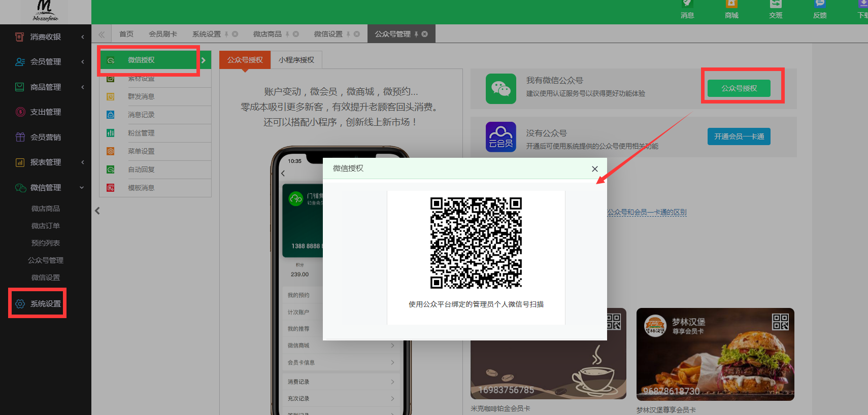Viewport: 868px width, 415px height.
Task: Switch to the 首页 tab
Action: [126, 34]
